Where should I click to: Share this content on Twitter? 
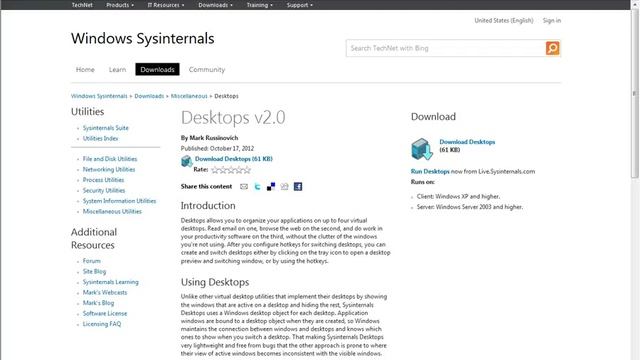point(257,187)
